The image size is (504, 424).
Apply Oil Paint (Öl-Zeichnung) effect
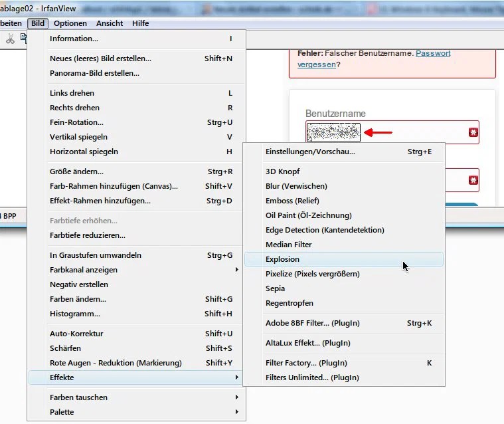pos(344,215)
